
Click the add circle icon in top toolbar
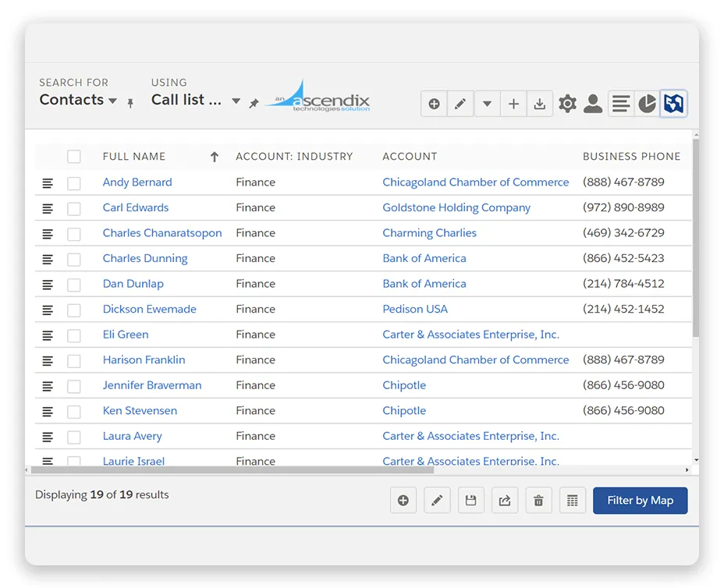434,104
